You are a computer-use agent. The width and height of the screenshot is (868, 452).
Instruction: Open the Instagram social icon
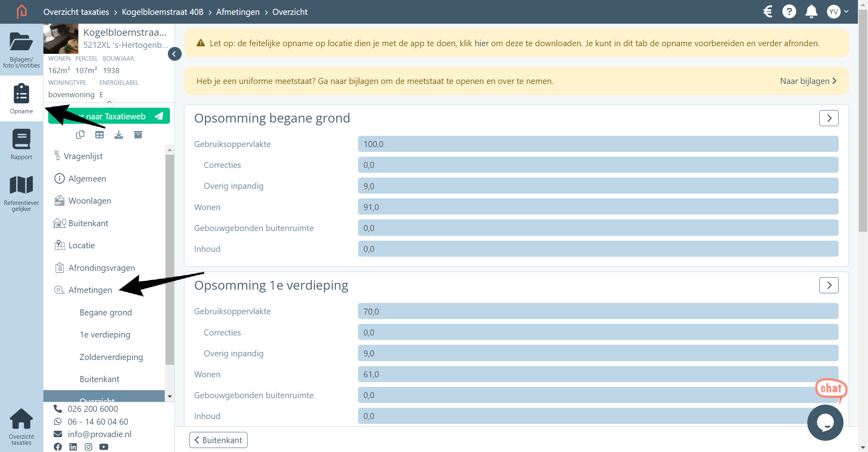coord(88,447)
